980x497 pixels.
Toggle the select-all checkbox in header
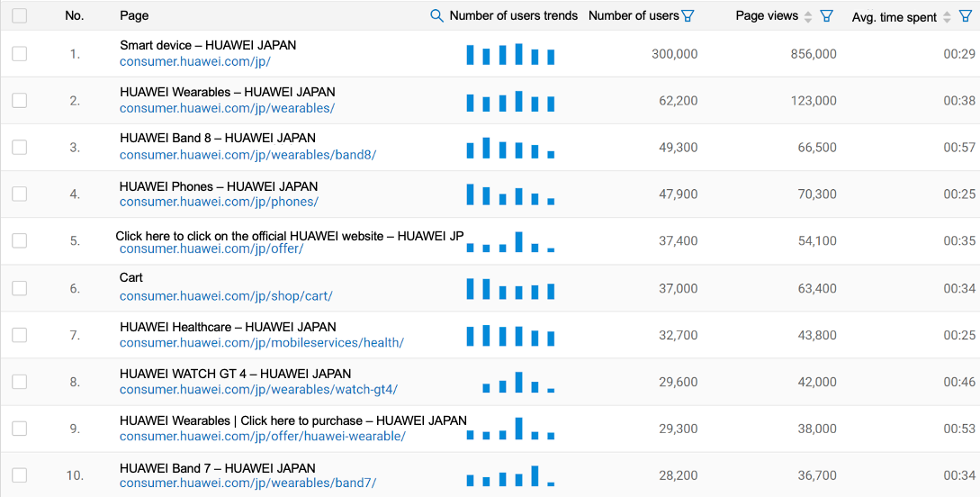(x=20, y=15)
